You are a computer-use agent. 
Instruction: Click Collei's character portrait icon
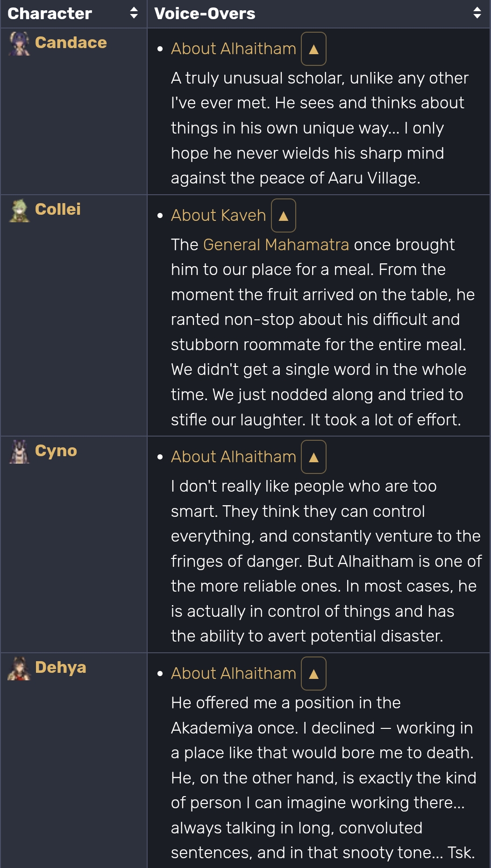tap(20, 210)
